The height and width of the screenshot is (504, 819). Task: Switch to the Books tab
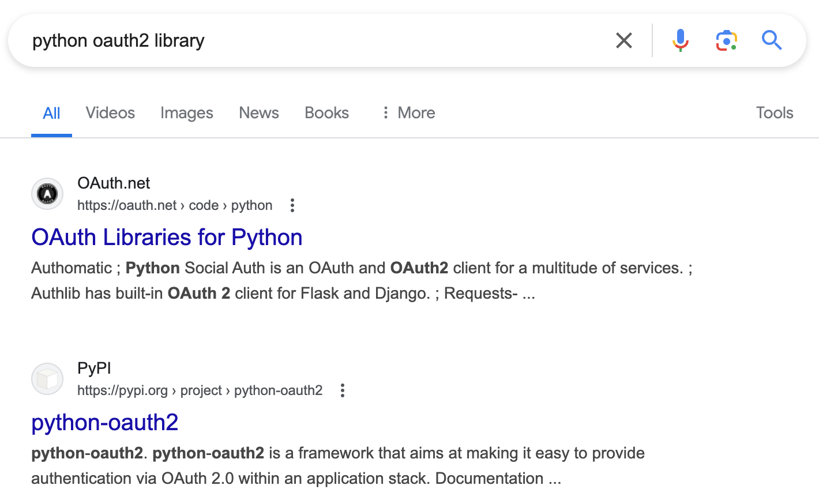326,113
